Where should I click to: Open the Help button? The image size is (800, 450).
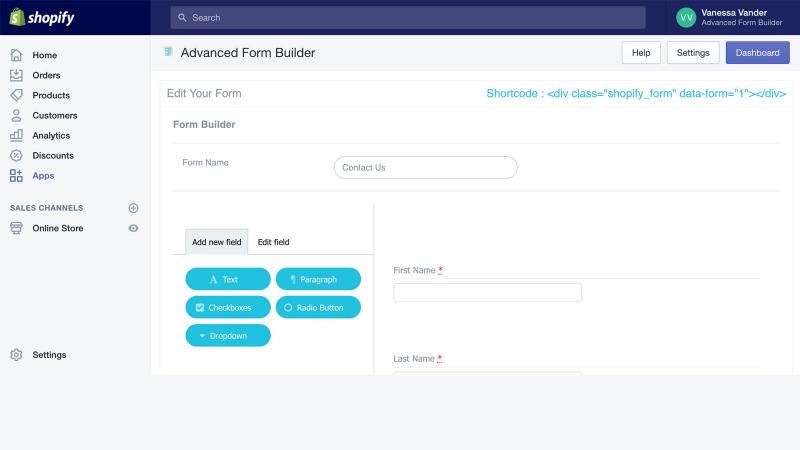pos(641,53)
